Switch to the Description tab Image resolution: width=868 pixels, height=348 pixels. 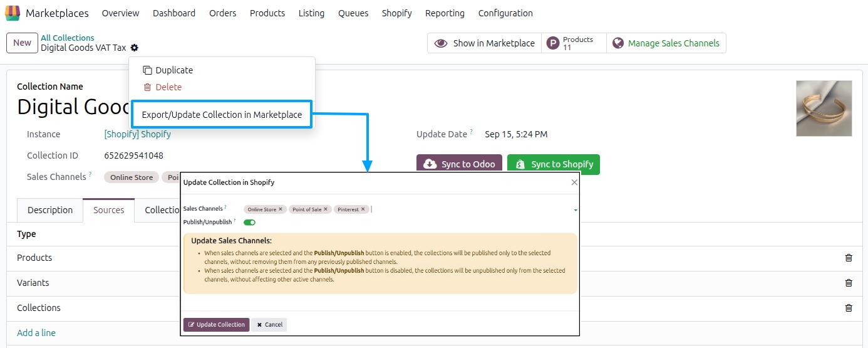(x=50, y=210)
